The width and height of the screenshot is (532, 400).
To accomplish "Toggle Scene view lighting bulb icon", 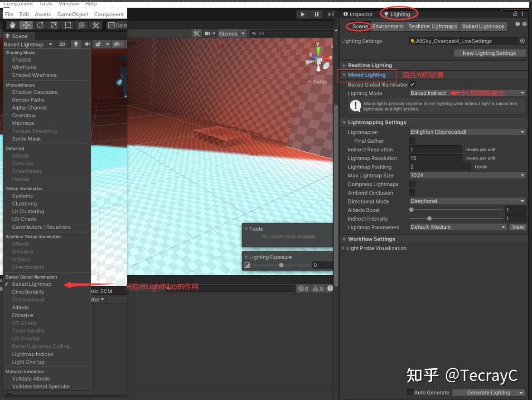I will coord(76,44).
